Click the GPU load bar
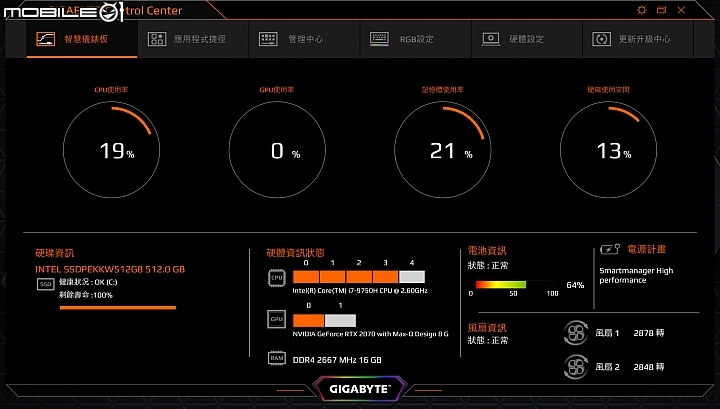The image size is (720, 409). pos(324,320)
